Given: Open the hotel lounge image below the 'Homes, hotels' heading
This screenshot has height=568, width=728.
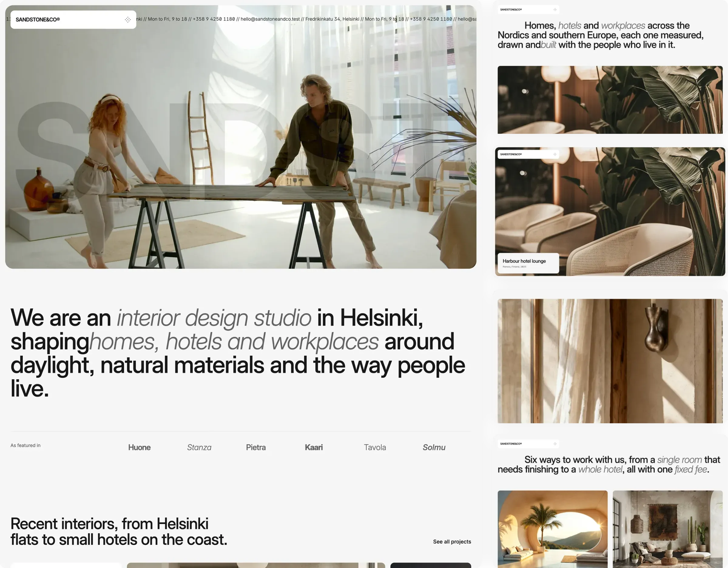Looking at the screenshot, I should (610, 100).
